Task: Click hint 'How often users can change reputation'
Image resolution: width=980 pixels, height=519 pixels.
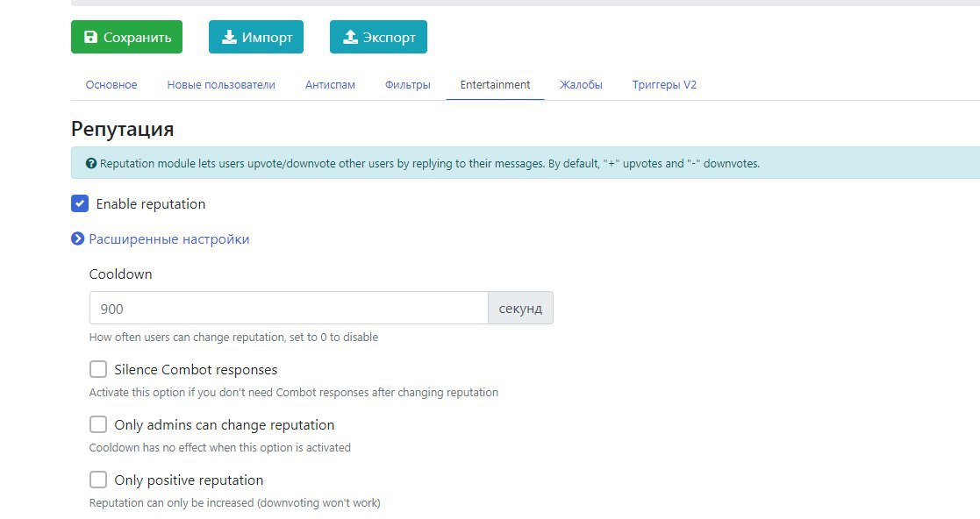Action: click(233, 338)
